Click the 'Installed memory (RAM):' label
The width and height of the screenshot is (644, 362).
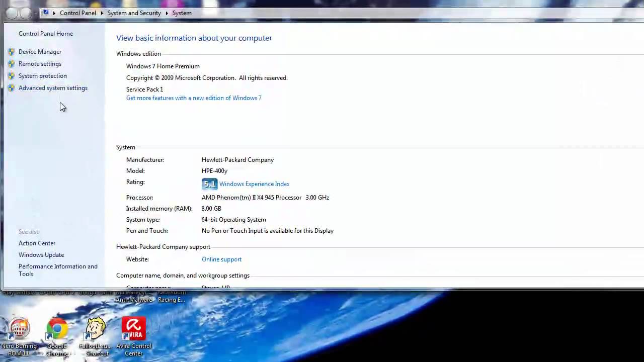tap(159, 209)
